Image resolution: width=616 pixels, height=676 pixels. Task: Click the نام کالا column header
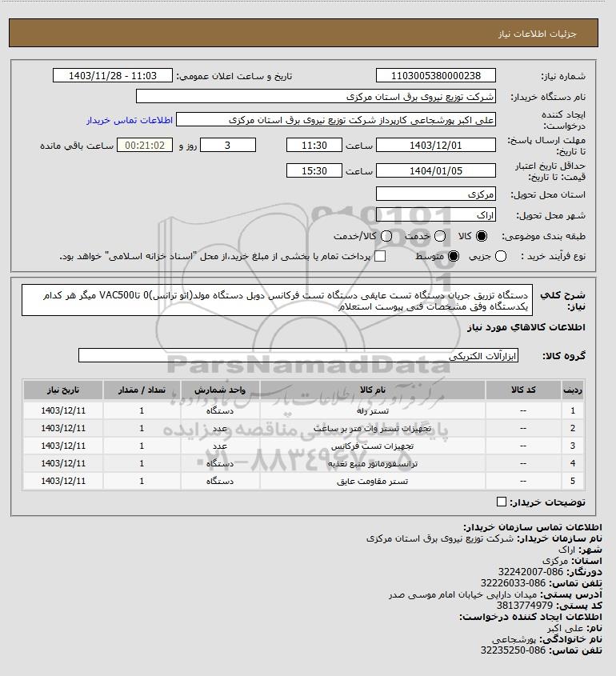pyautogui.click(x=373, y=390)
